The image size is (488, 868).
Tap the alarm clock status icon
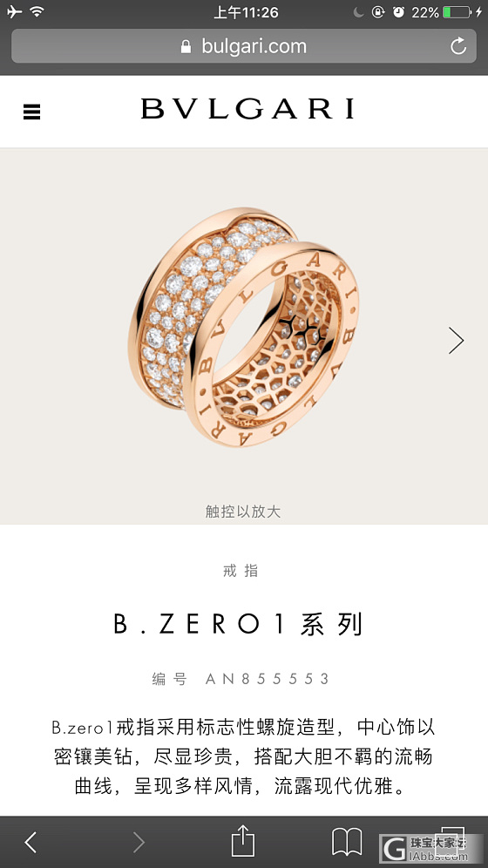point(398,11)
